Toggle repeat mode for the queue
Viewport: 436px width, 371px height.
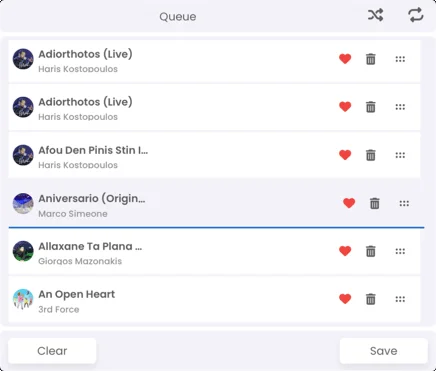point(416,15)
